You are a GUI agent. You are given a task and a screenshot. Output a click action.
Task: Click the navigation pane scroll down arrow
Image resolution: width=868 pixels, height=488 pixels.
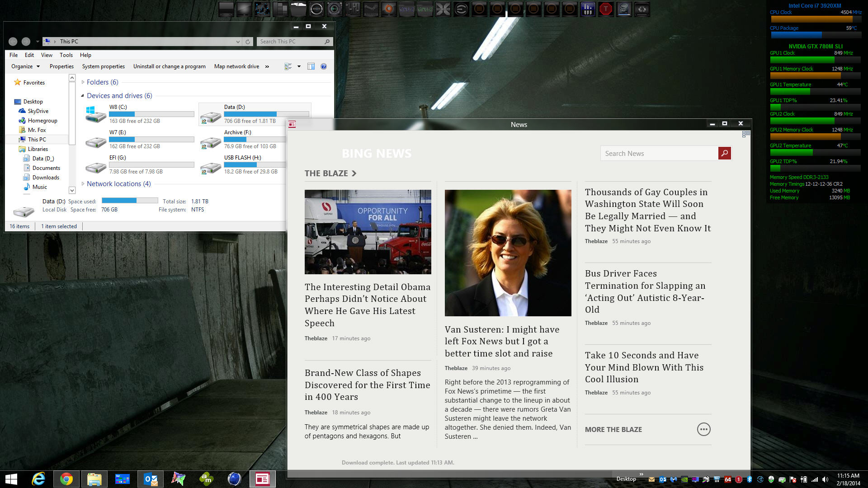tap(72, 190)
